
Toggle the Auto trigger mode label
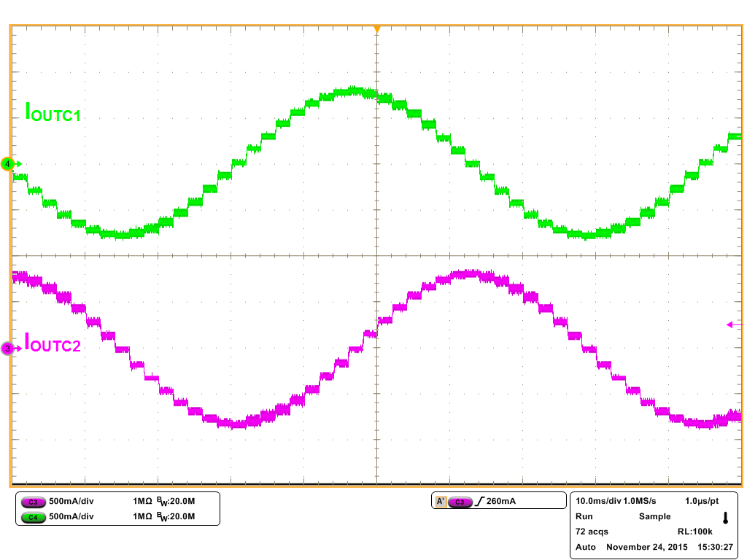pos(585,547)
